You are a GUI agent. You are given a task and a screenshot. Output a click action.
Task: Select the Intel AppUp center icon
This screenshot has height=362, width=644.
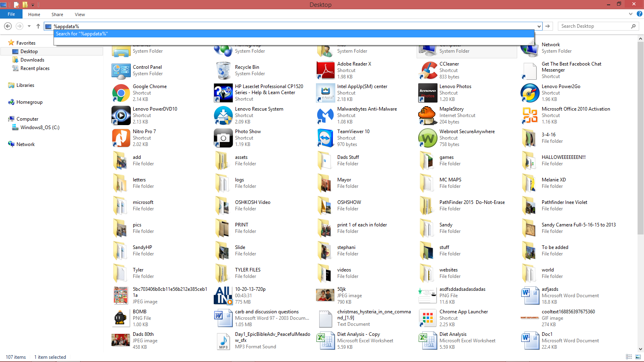click(x=325, y=93)
